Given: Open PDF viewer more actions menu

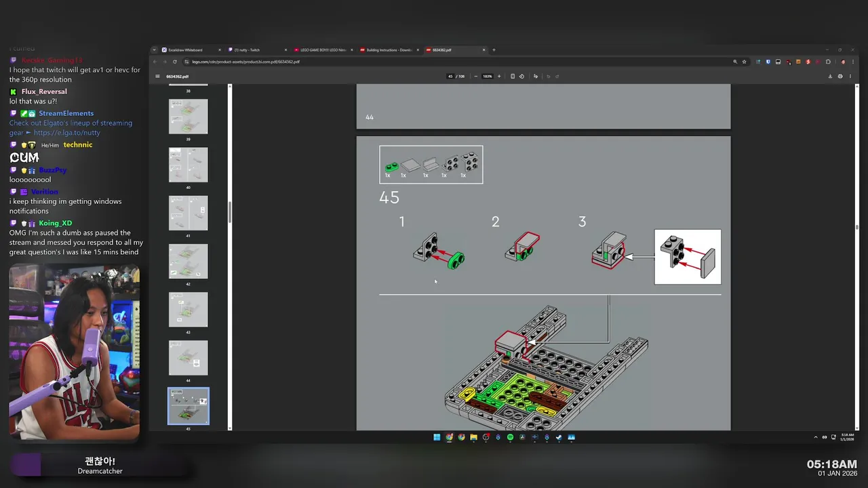Looking at the screenshot, I should pos(850,76).
